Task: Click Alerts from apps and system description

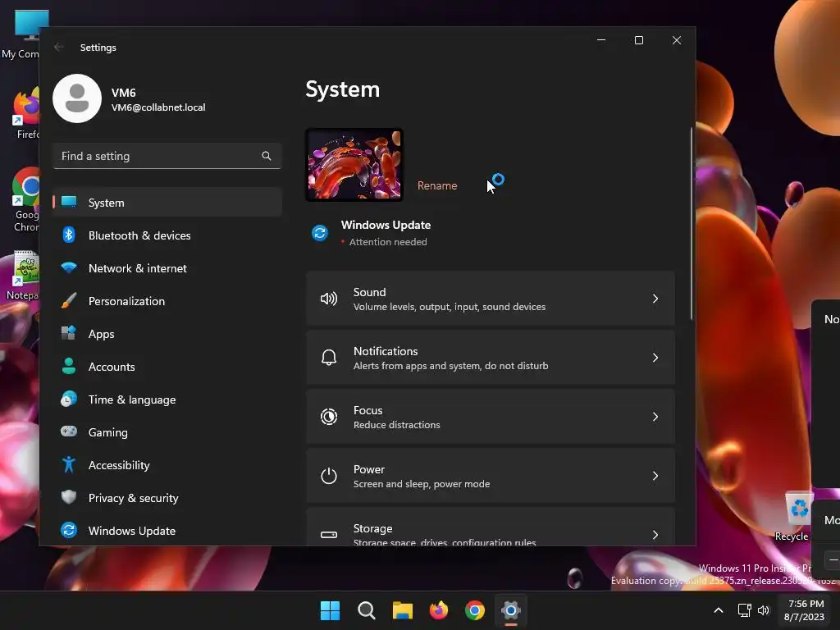Action: (450, 366)
